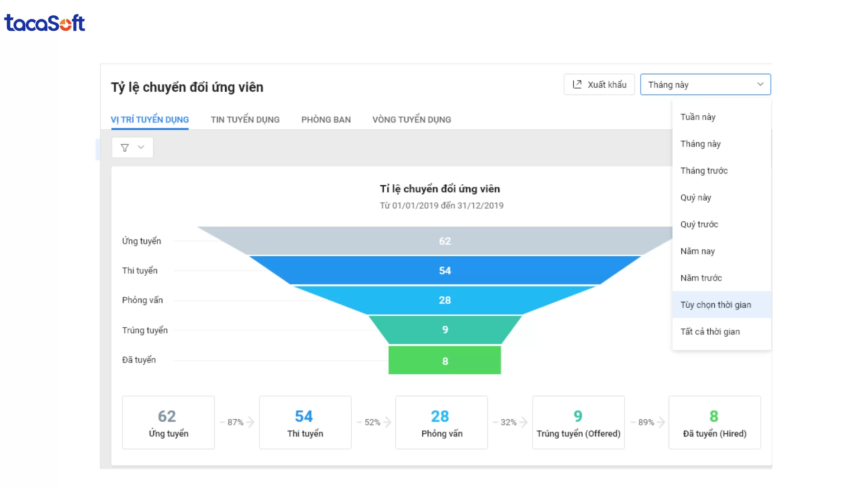Click the green Đã tuyển funnel segment
The image size is (868, 488).
tap(444, 360)
